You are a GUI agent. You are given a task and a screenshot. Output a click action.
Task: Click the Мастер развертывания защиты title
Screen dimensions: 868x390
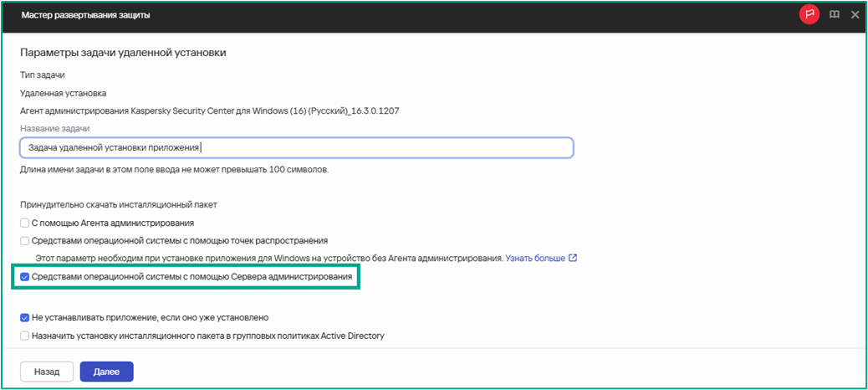pos(86,15)
